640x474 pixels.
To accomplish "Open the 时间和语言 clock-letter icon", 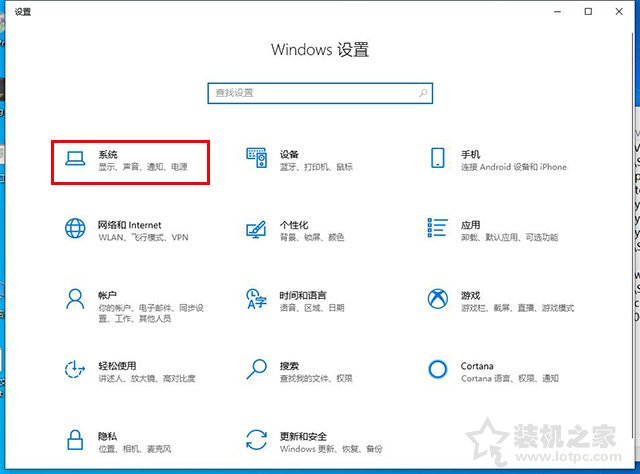I will pyautogui.click(x=256, y=299).
